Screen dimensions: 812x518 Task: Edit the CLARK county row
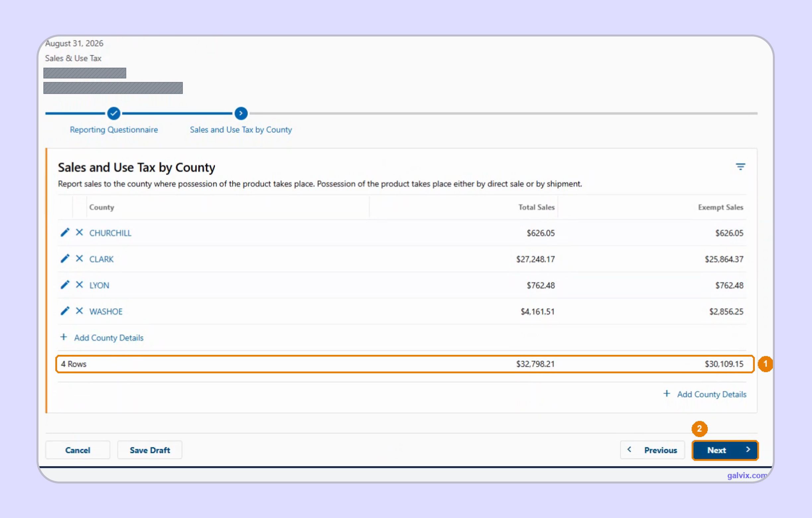[x=65, y=259]
